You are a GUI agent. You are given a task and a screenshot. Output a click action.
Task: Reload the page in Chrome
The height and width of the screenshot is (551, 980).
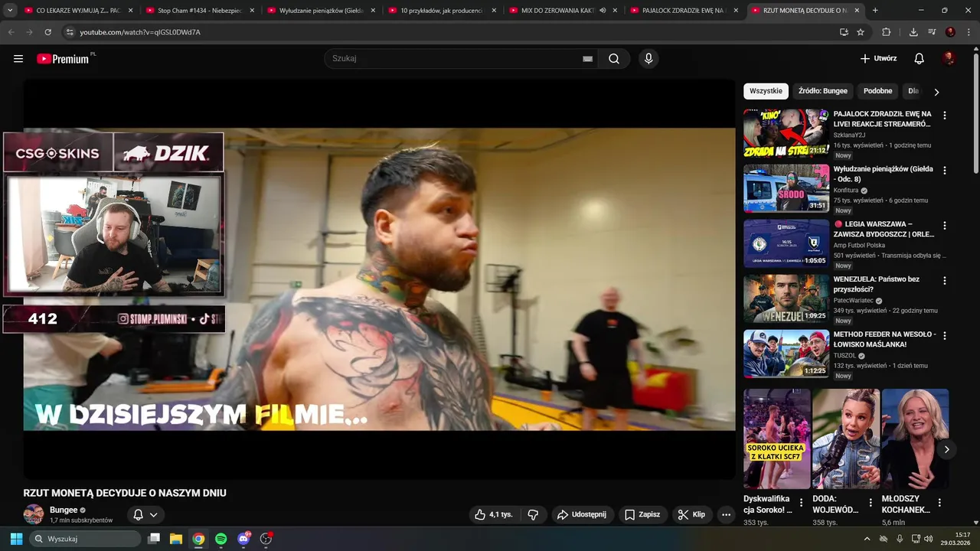48,32
